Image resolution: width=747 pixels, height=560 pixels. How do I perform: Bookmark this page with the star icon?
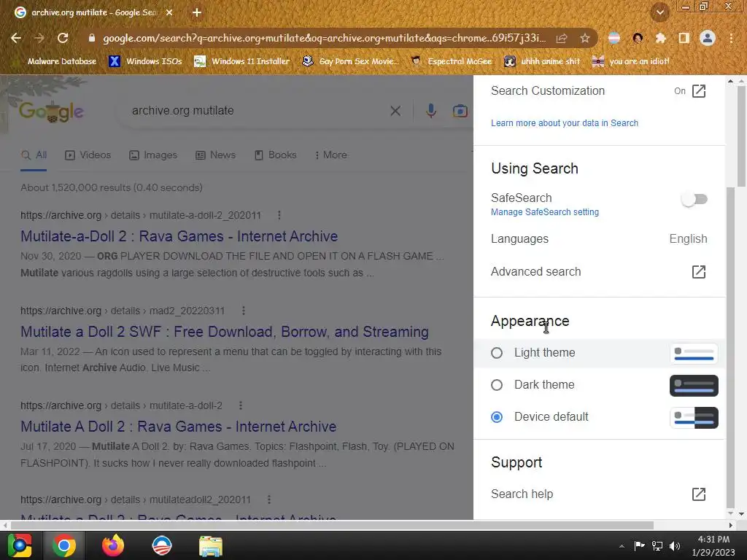(x=585, y=38)
